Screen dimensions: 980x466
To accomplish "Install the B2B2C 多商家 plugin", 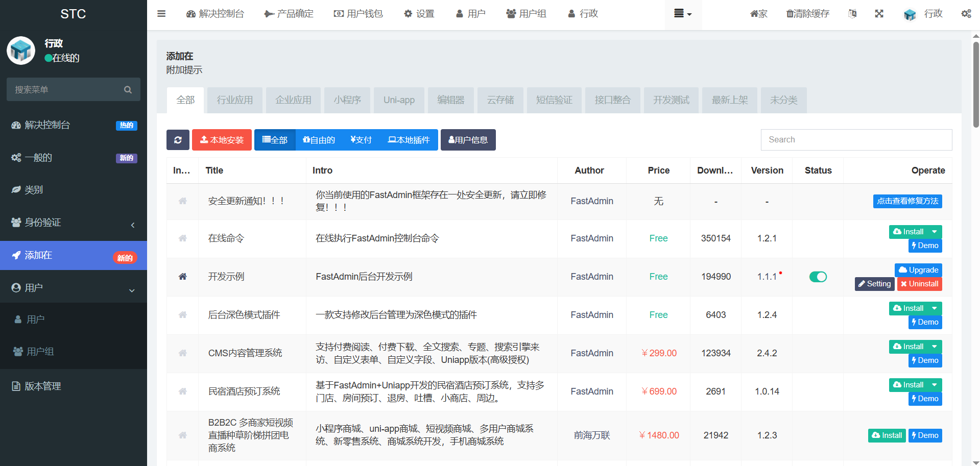I will 887,435.
